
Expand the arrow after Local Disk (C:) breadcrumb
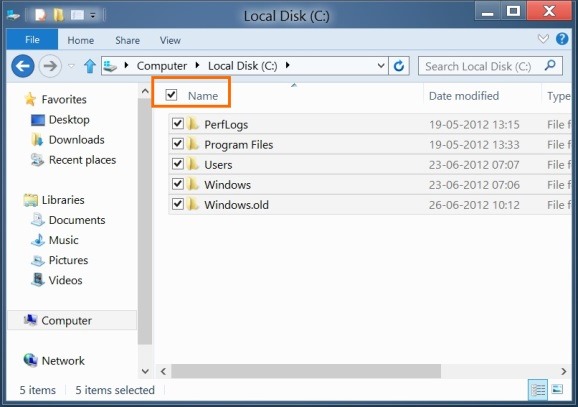[288, 66]
